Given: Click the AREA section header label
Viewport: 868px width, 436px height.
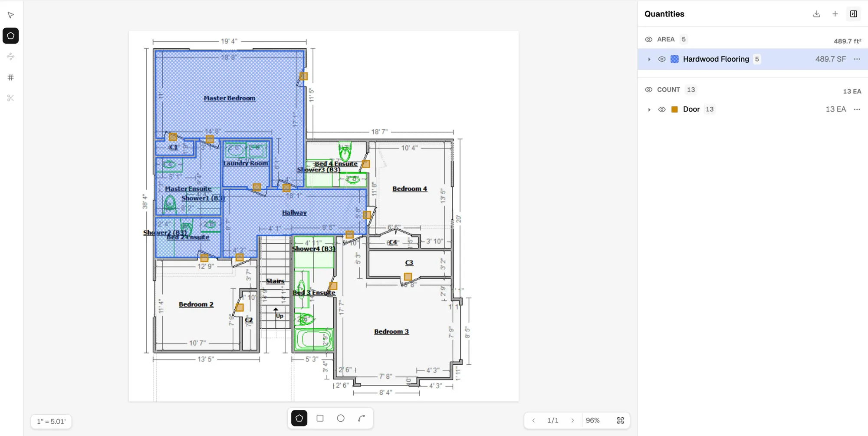Looking at the screenshot, I should click(666, 40).
